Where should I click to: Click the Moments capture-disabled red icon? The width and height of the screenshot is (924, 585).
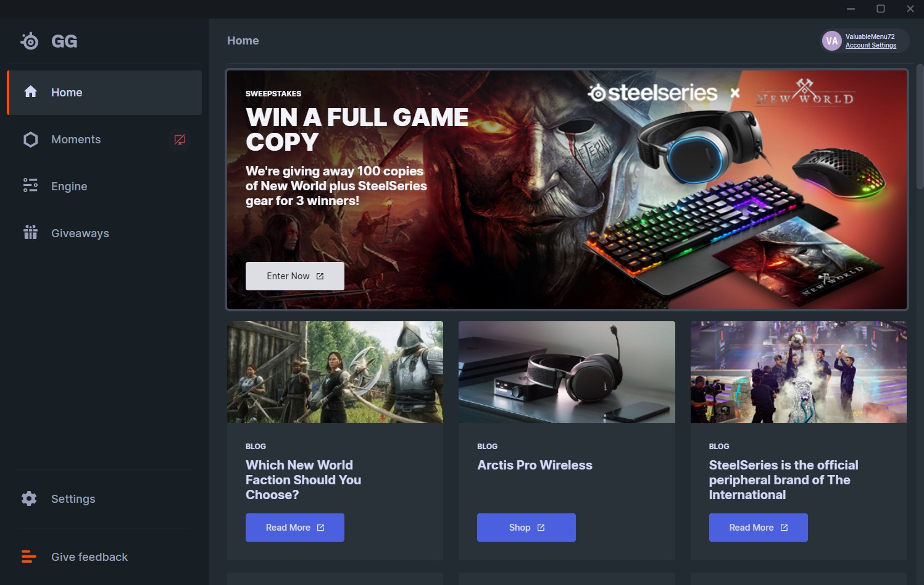point(180,140)
